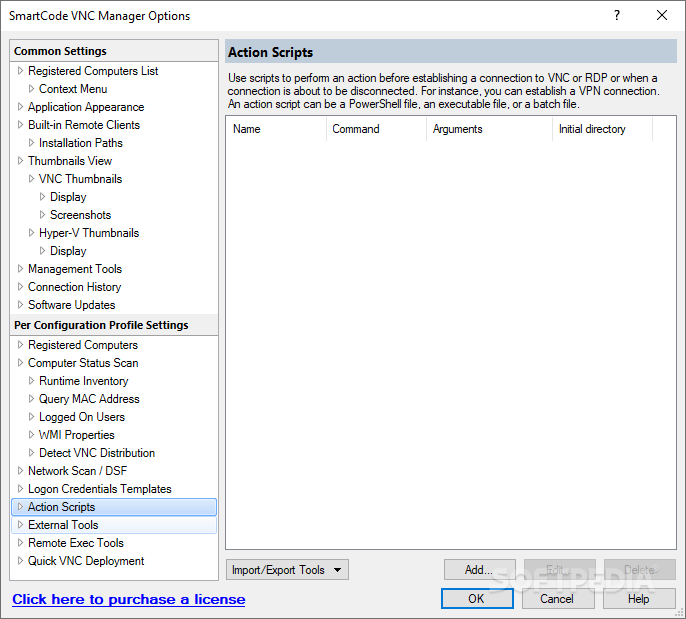The width and height of the screenshot is (686, 619).
Task: Click the question mark help icon
Action: click(x=617, y=15)
